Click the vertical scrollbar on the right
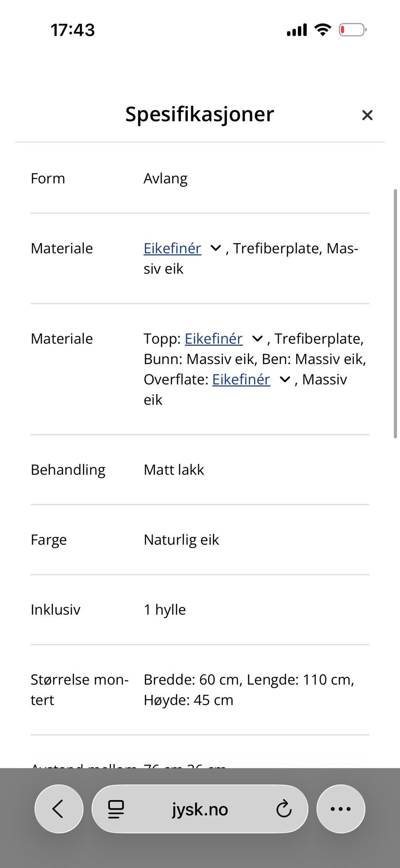The width and height of the screenshot is (400, 868). point(395,314)
